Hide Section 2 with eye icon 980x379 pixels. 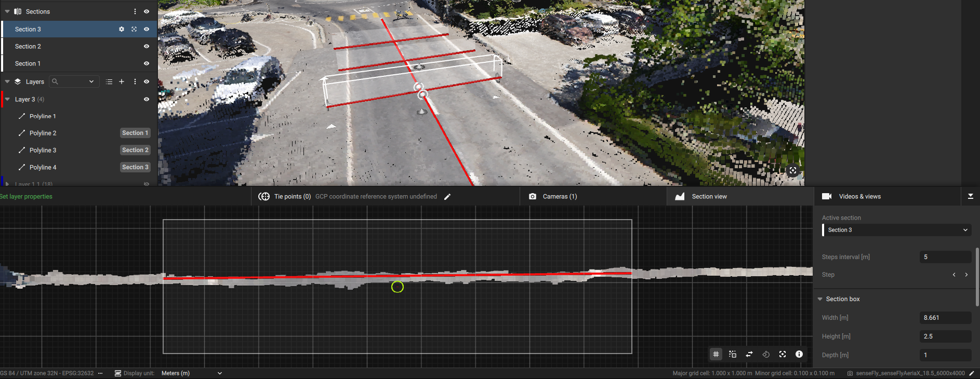(x=147, y=46)
